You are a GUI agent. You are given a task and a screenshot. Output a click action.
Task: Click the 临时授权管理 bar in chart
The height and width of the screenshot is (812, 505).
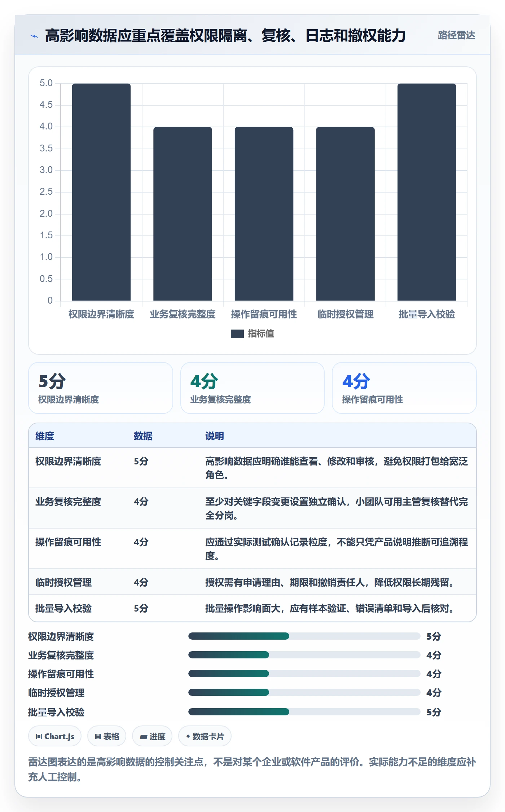(x=345, y=214)
